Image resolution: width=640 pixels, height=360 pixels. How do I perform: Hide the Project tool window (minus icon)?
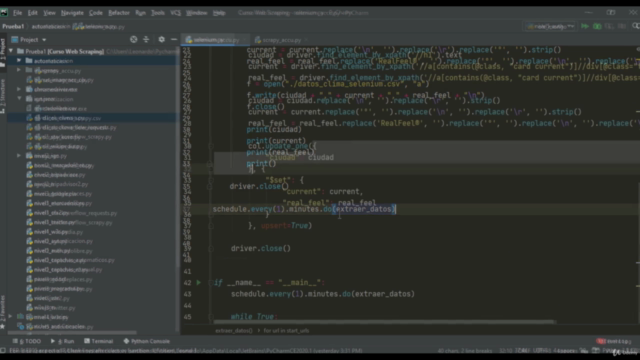pyautogui.click(x=174, y=40)
